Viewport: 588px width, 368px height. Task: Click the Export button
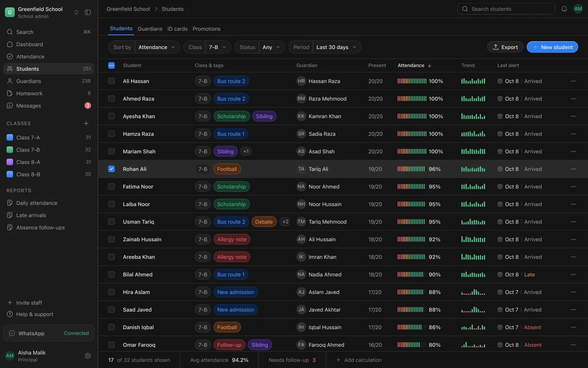coord(505,47)
